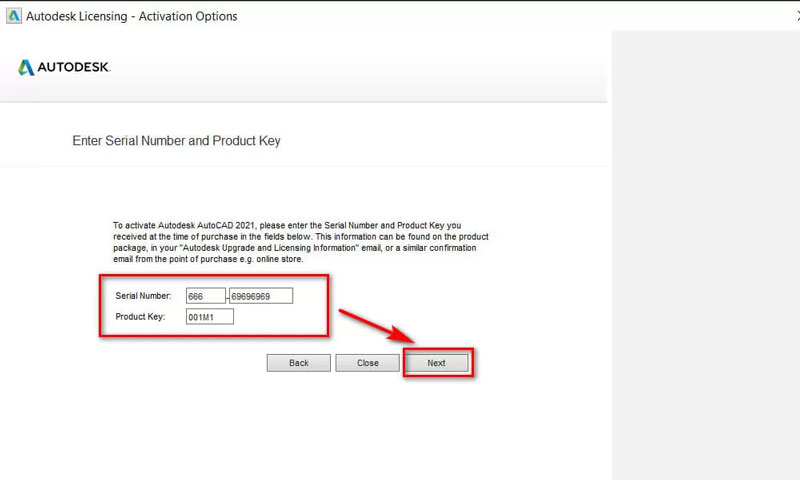Click the paragraph starting To activate Autodesk AutoCAD 2021
The image size is (800, 480).
click(301, 242)
